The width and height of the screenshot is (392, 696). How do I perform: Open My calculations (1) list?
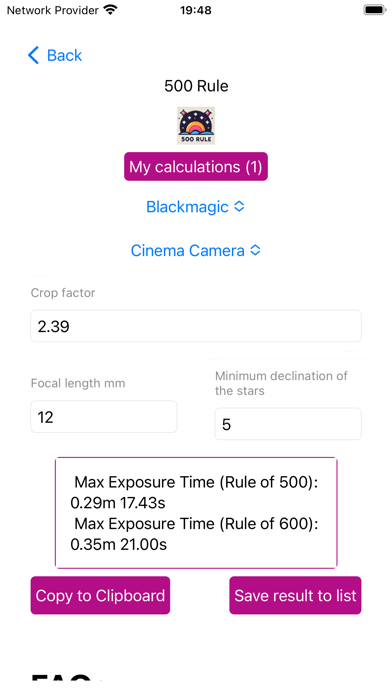point(196,166)
